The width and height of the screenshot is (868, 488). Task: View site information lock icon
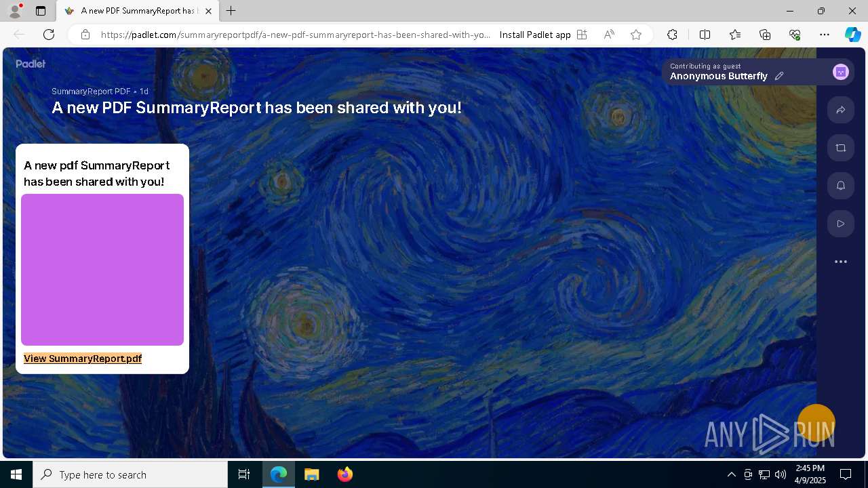click(85, 35)
